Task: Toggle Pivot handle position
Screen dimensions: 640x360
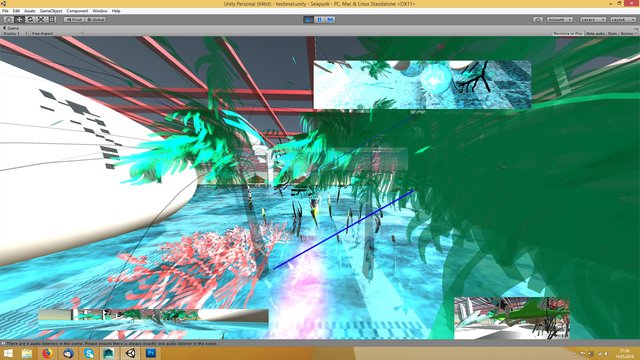Action: click(x=74, y=20)
